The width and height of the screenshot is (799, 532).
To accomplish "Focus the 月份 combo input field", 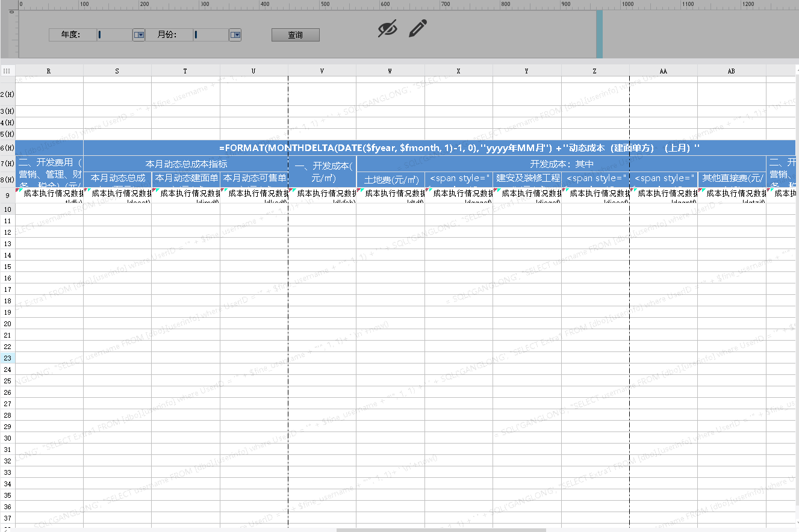I will [x=211, y=35].
